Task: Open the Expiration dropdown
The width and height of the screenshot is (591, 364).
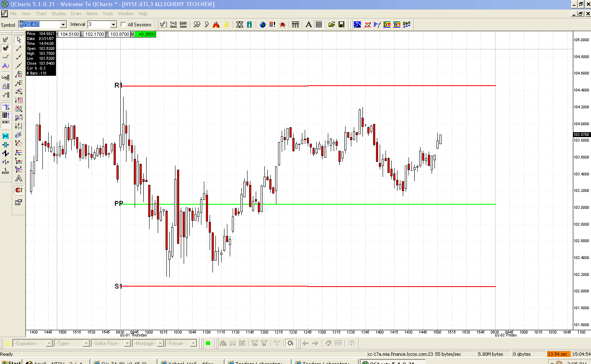Action: [x=33, y=343]
